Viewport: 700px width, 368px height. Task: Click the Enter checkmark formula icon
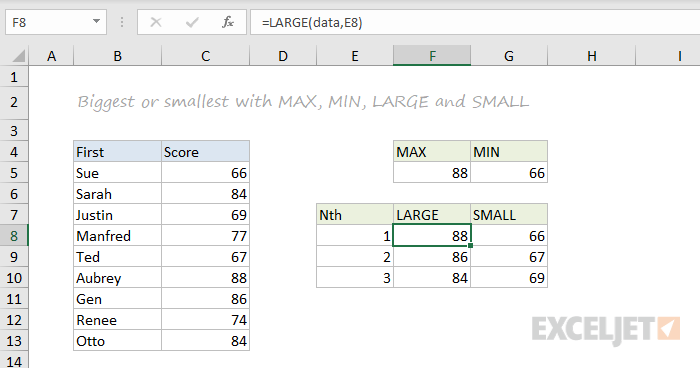pyautogui.click(x=192, y=22)
